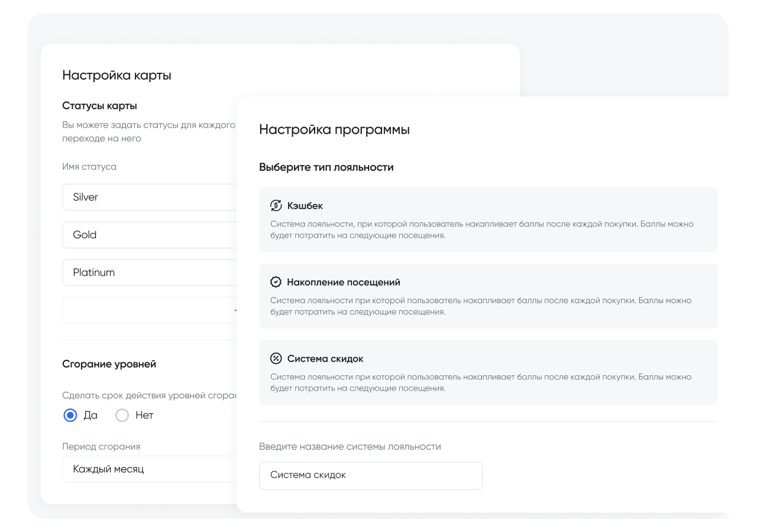The height and width of the screenshot is (532, 757).
Task: Open the Период сгорания dropdown
Action: click(x=149, y=469)
